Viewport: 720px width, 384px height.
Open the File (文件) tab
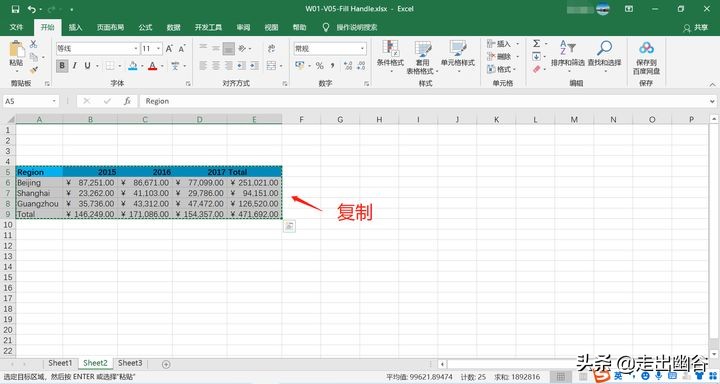(x=16, y=28)
